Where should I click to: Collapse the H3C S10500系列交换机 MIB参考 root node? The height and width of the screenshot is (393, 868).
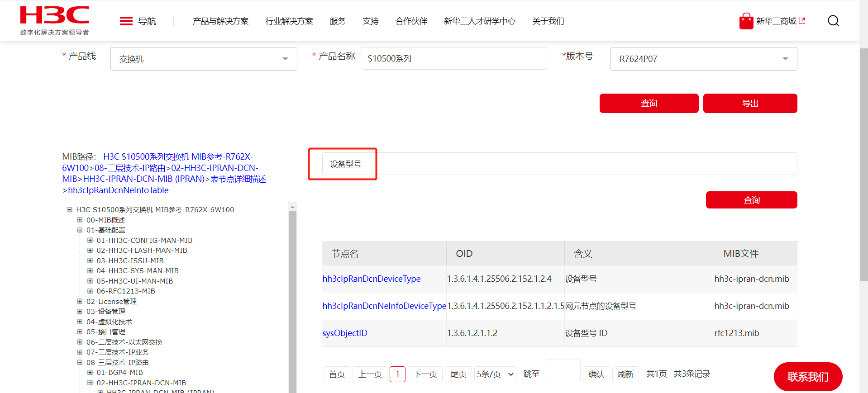coord(70,209)
